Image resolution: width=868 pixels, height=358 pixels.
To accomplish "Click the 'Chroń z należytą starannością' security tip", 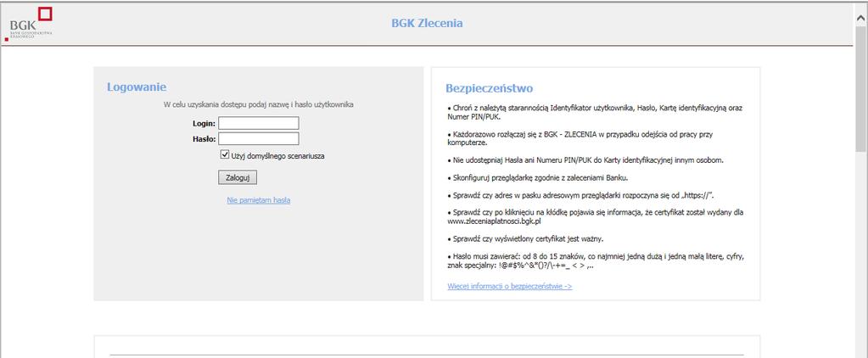I will click(x=595, y=112).
